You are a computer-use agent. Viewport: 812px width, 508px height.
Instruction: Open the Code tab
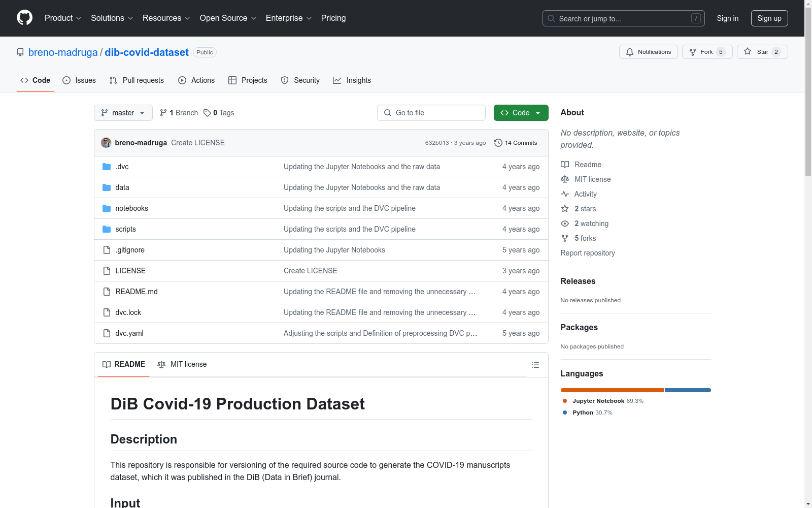36,80
